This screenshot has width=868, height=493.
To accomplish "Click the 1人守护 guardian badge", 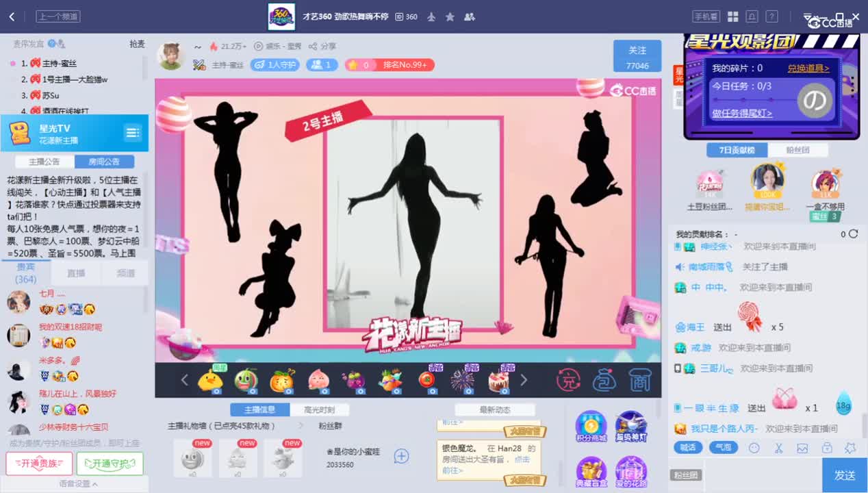I will point(275,65).
